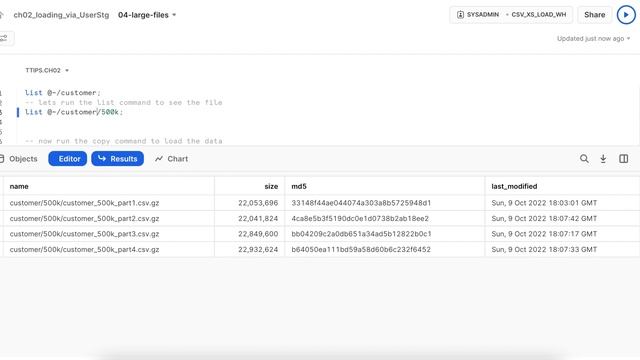Screen dimensions: 640x360
Task: Select the customer_500k_part3.csv.gz name cell
Action: (x=109, y=234)
